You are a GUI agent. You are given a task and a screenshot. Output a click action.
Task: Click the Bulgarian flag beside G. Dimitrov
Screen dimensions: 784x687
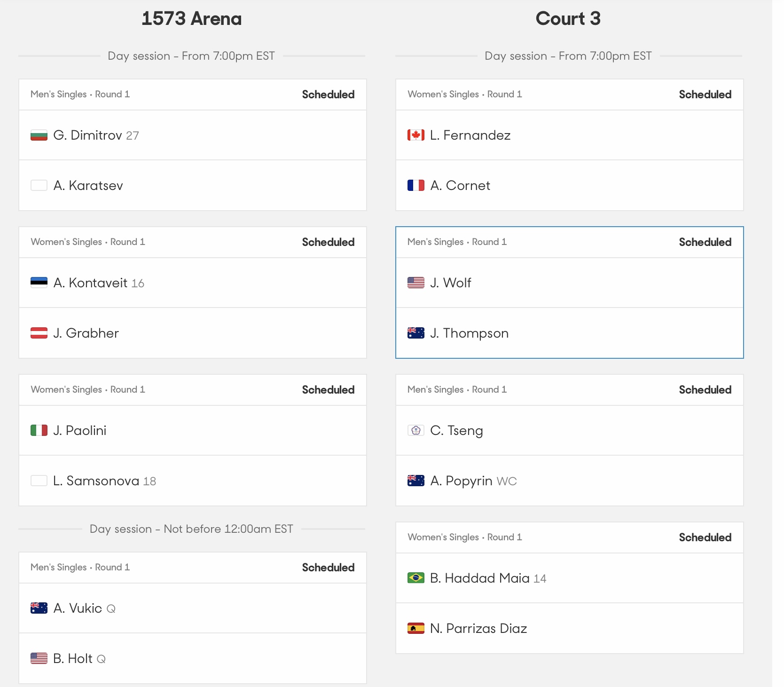[x=39, y=135]
